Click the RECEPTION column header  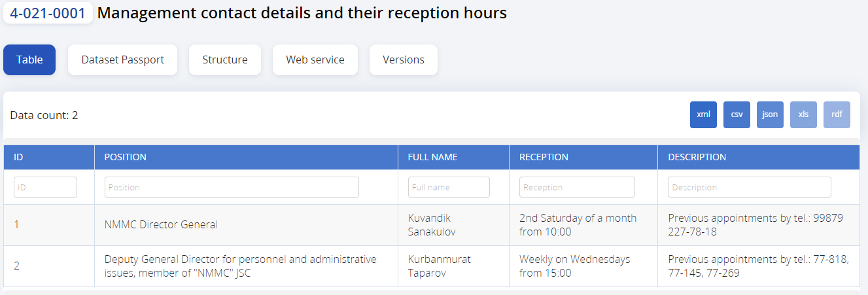coord(544,157)
